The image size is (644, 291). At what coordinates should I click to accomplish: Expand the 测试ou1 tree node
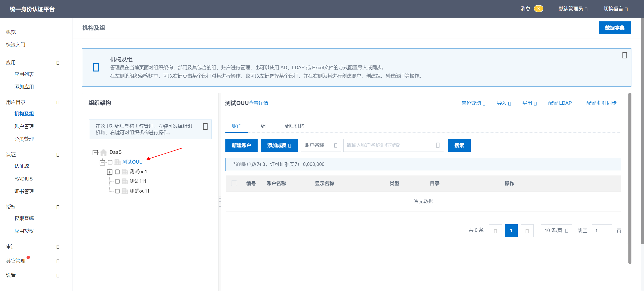pyautogui.click(x=110, y=172)
